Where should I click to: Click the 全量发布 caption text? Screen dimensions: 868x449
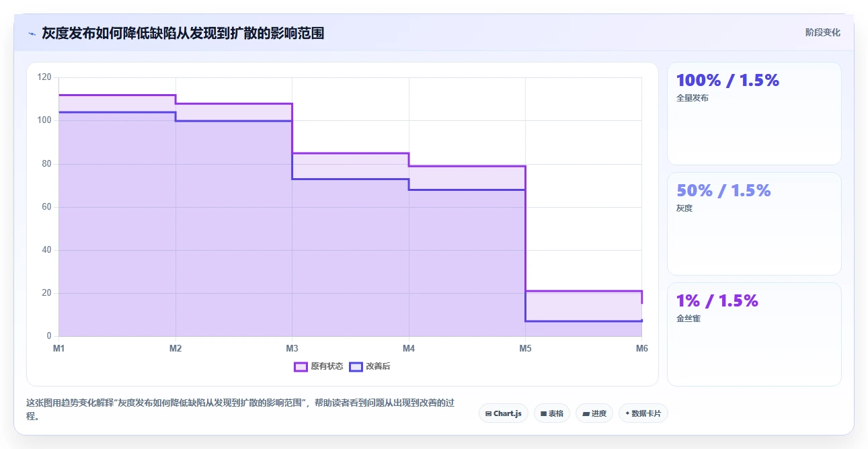[693, 97]
